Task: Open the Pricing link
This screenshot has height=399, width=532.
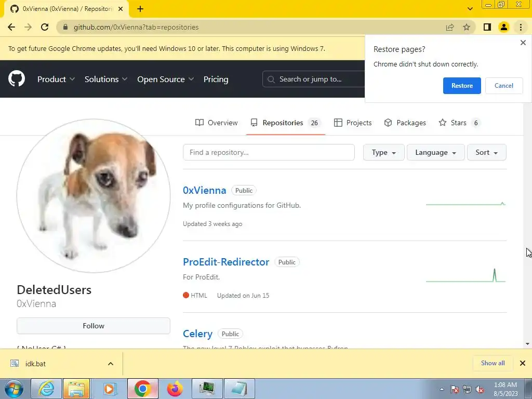Action: [216, 79]
